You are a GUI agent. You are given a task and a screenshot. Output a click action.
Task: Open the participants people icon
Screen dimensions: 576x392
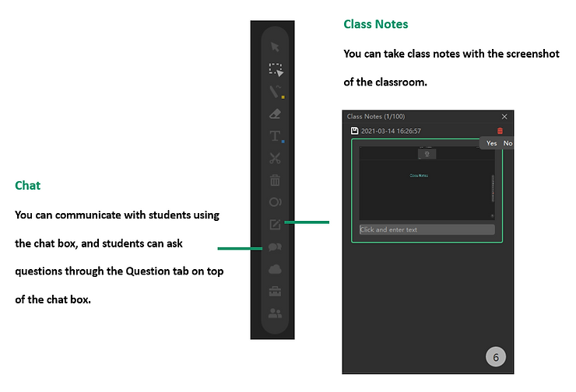tap(275, 313)
